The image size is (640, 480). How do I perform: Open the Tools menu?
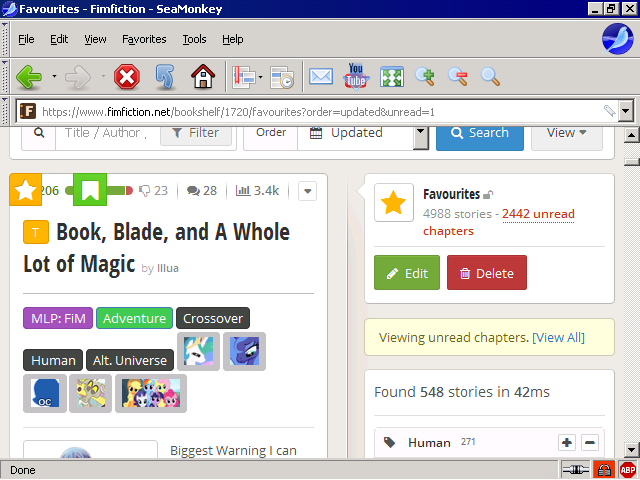(x=194, y=39)
